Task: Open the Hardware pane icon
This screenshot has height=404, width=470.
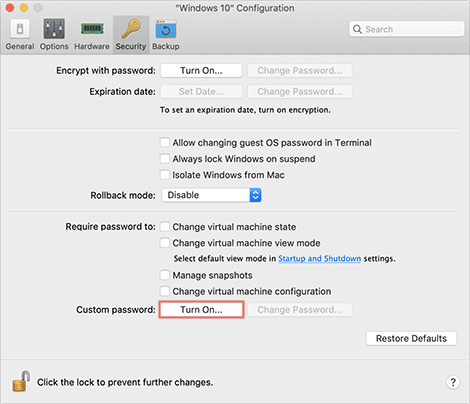Action: [92, 29]
